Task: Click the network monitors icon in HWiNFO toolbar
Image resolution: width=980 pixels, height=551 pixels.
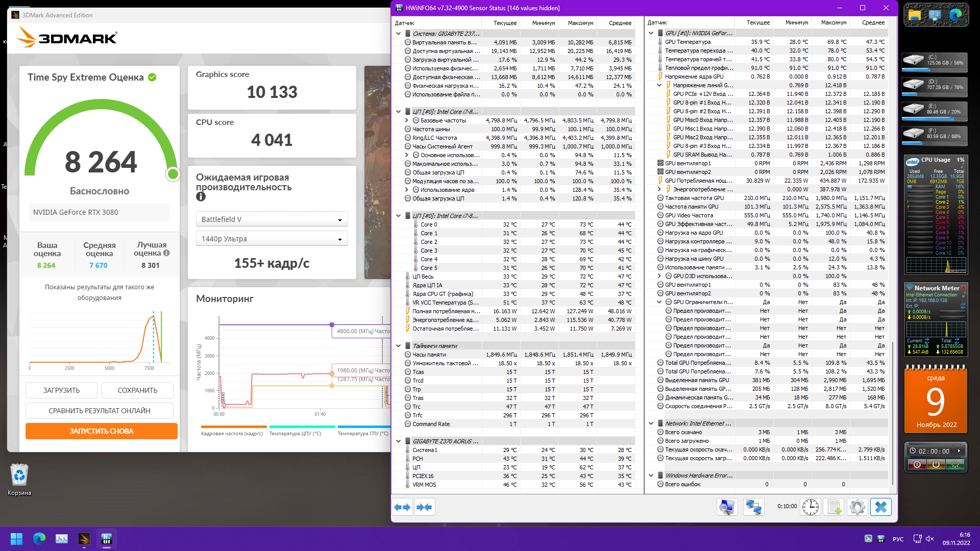Action: point(753,507)
